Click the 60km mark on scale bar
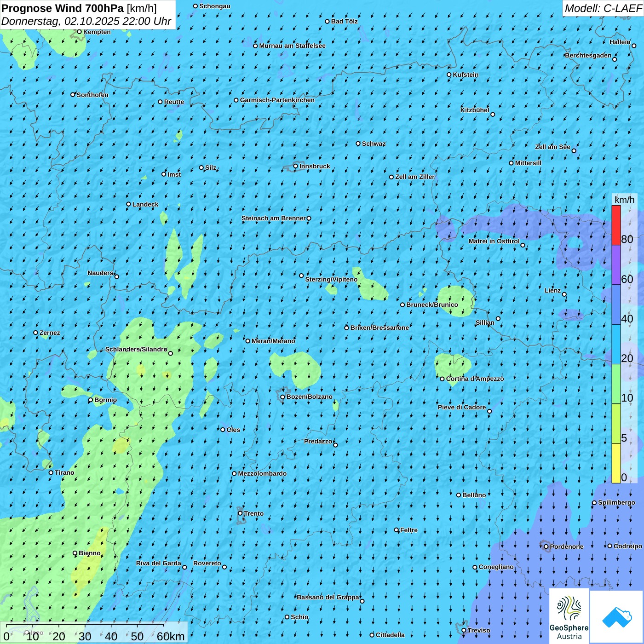Image resolution: width=644 pixels, height=644 pixels. [x=171, y=636]
